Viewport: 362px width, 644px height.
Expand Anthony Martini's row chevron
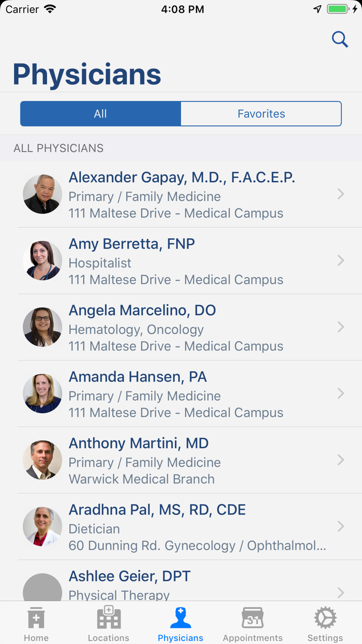click(341, 460)
